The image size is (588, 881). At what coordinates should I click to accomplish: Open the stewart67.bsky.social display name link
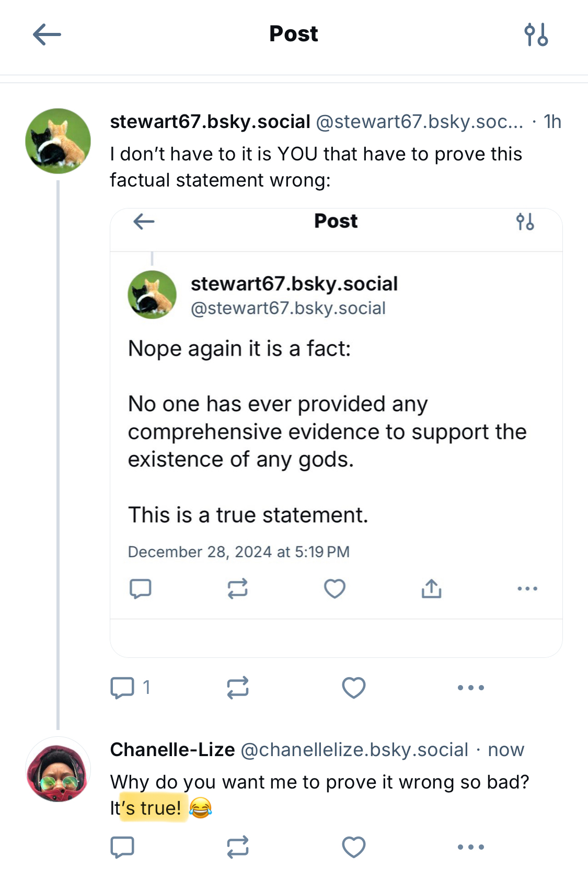pyautogui.click(x=210, y=122)
